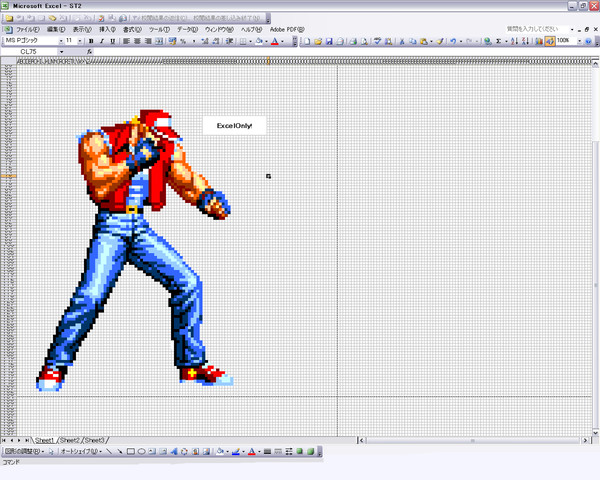The width and height of the screenshot is (600, 480).
Task: Open the zoom dropdown showing 100%
Action: 579,41
